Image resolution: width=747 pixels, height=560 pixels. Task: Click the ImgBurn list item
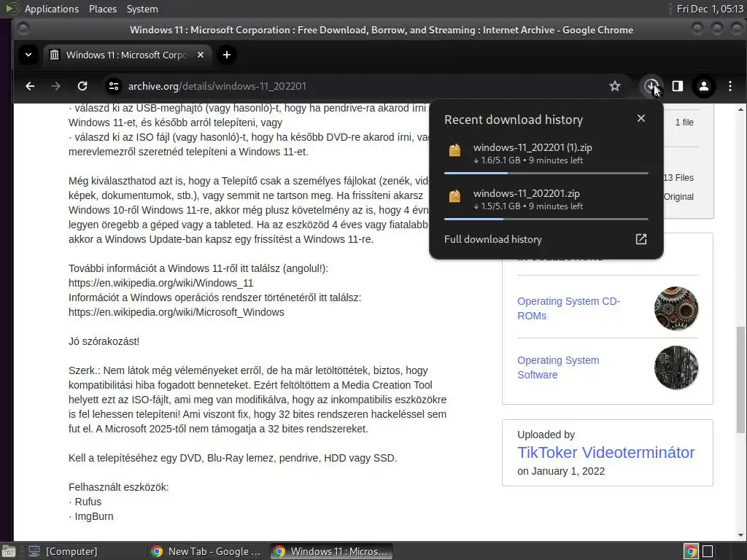coord(94,516)
